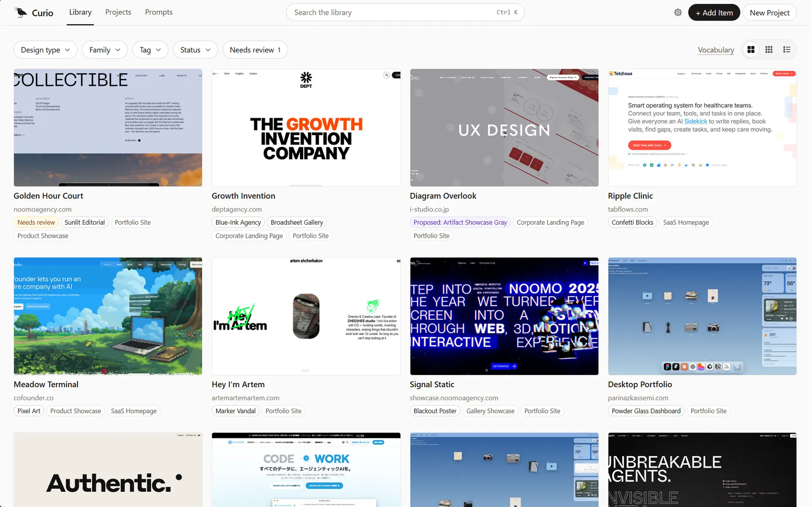Focus the Search the library field

(405, 12)
